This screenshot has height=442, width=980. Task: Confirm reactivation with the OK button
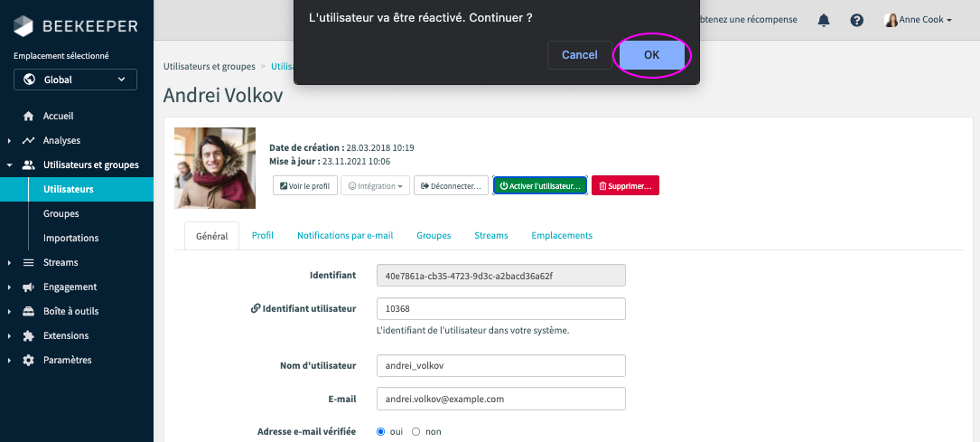point(651,55)
